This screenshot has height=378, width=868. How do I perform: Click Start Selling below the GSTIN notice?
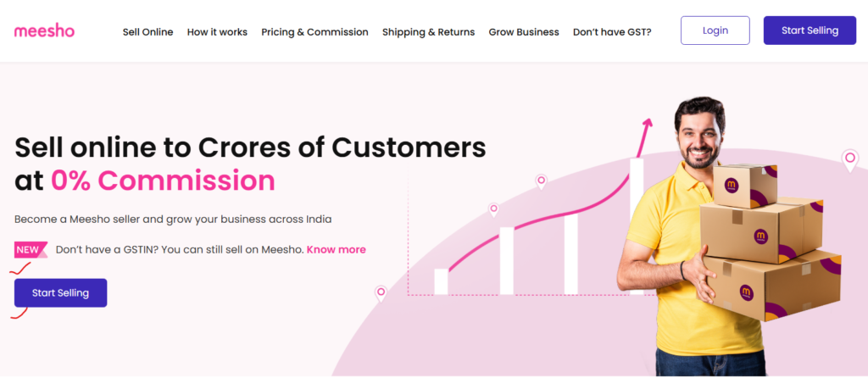point(60,292)
